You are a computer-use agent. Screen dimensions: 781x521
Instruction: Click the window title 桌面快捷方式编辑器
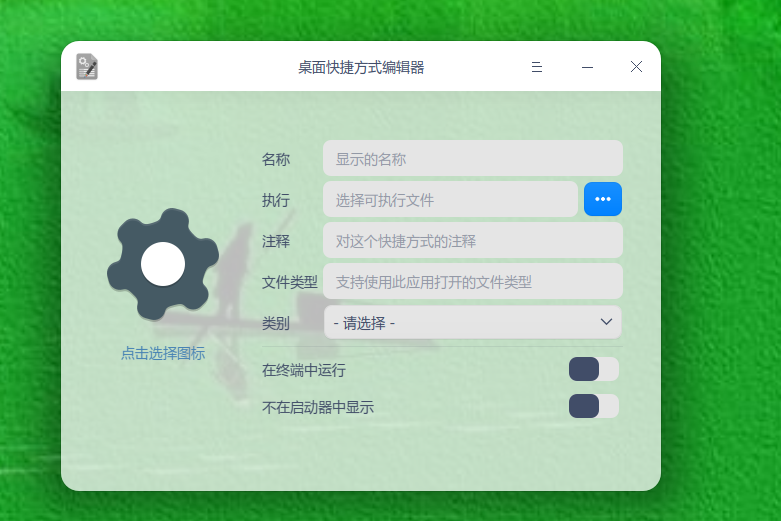(361, 67)
